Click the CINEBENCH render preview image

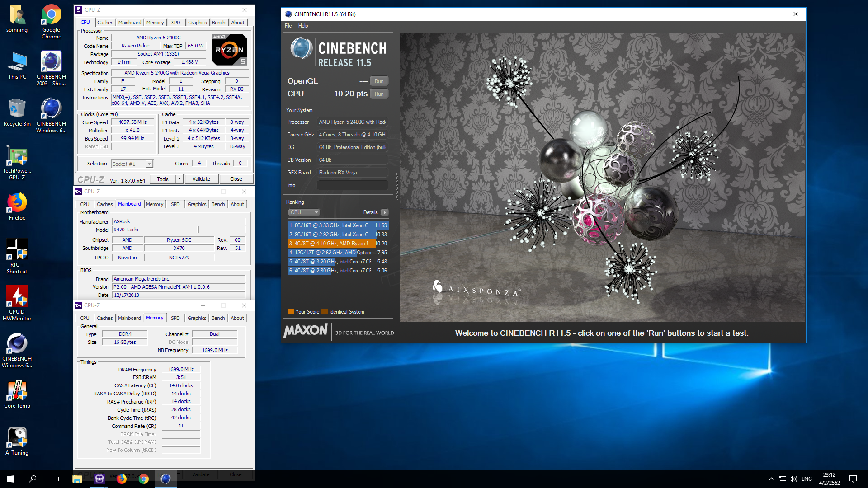coord(602,177)
